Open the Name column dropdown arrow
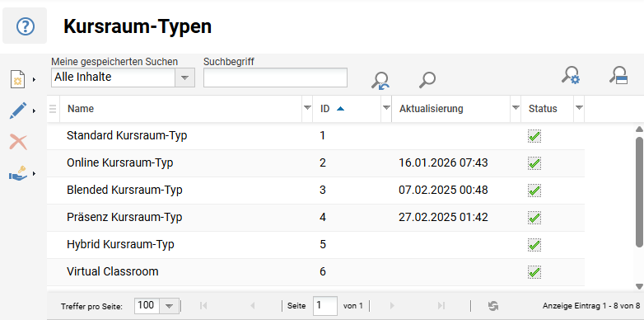644x320 pixels. 307,108
